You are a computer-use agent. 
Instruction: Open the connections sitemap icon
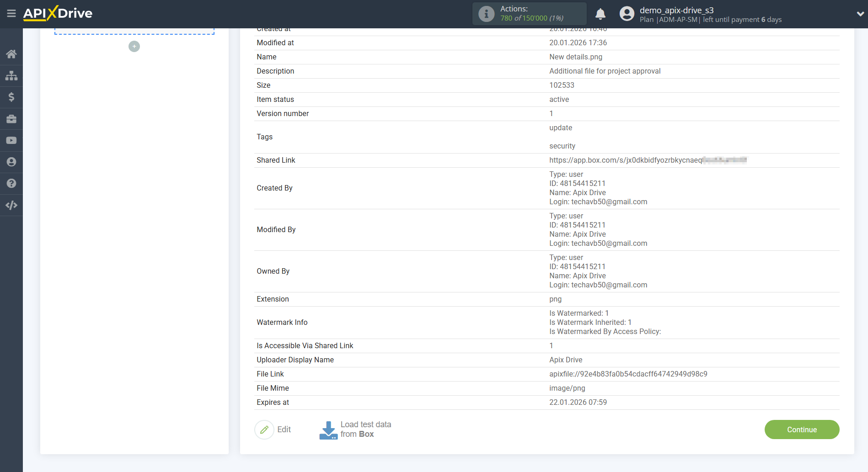[11, 75]
